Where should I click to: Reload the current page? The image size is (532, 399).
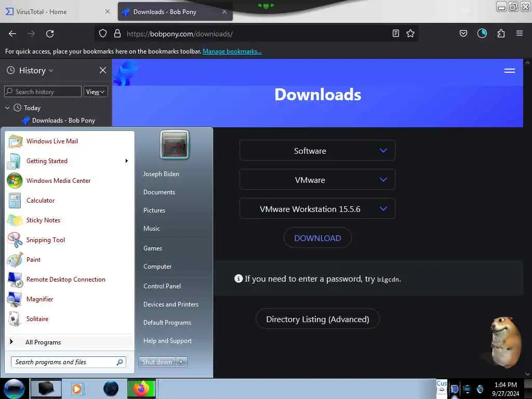(50, 34)
